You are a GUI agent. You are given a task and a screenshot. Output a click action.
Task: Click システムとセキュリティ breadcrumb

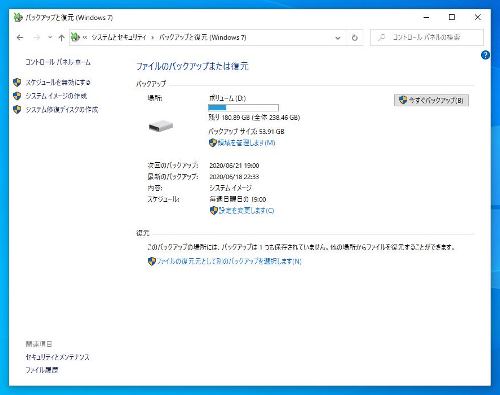(x=119, y=37)
